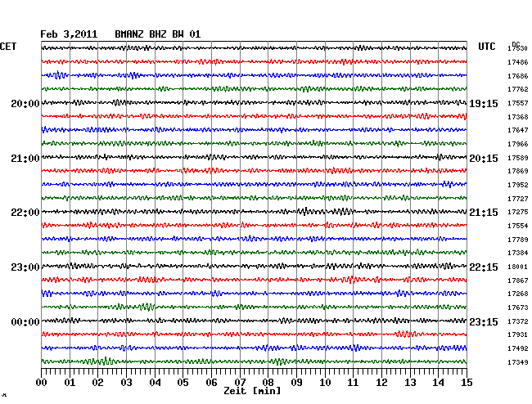Click the amplitude value '17647'
This screenshot has width=532, height=404.
pos(518,130)
